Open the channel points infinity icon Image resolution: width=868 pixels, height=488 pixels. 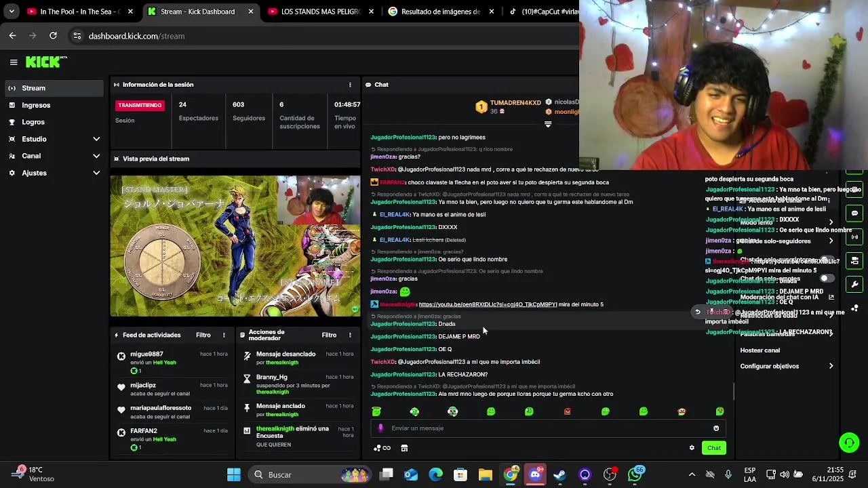pyautogui.click(x=383, y=448)
